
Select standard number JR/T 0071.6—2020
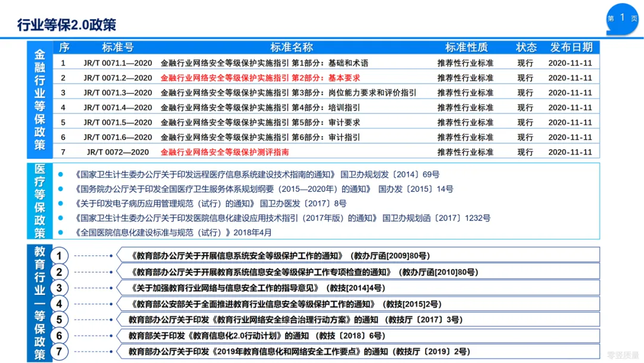(118, 137)
